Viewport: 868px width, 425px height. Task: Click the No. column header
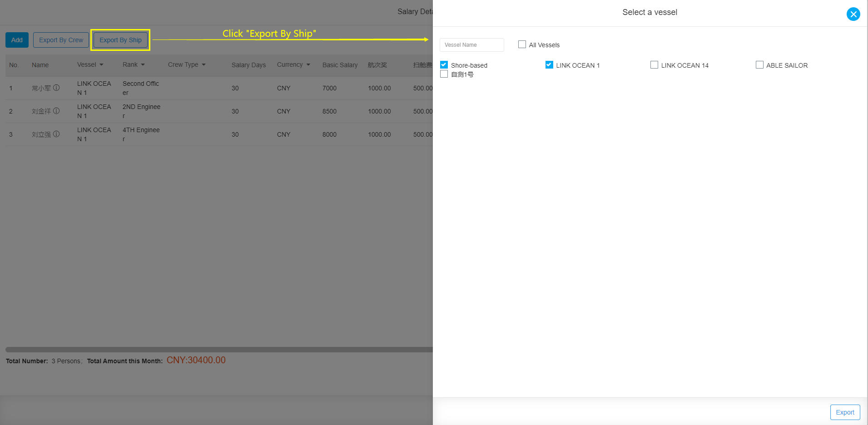[14, 65]
